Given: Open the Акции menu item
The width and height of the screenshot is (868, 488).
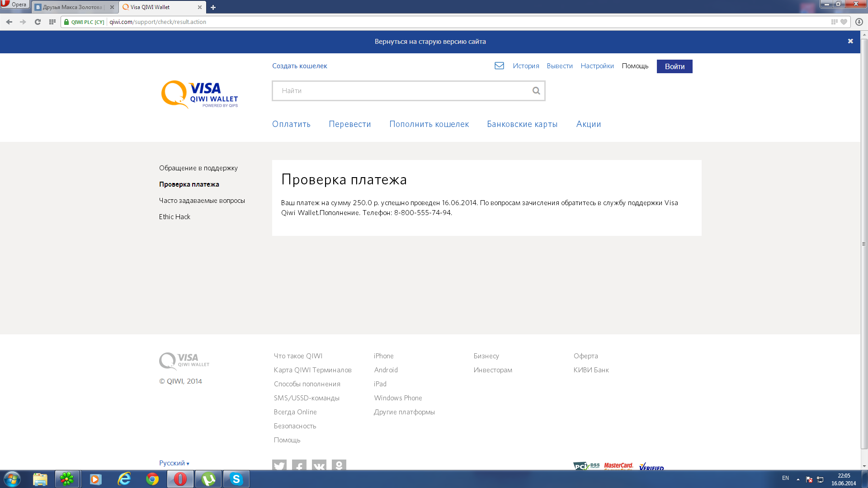Looking at the screenshot, I should point(589,124).
